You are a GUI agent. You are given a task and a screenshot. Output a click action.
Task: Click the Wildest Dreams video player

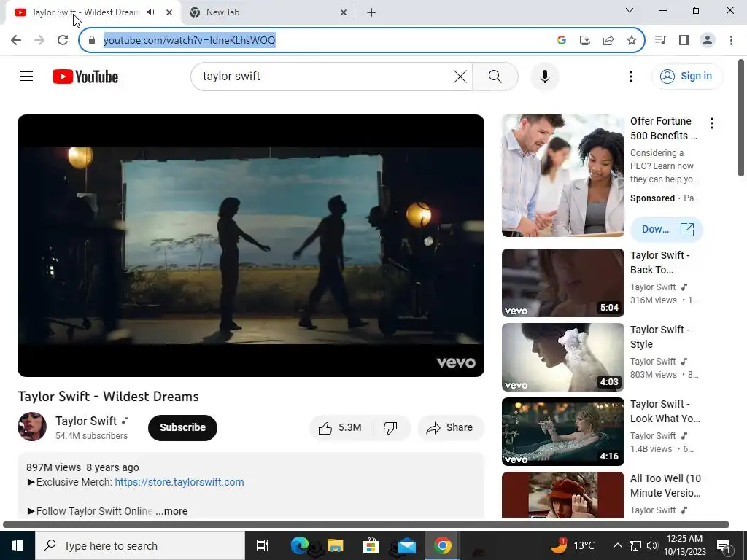point(251,245)
